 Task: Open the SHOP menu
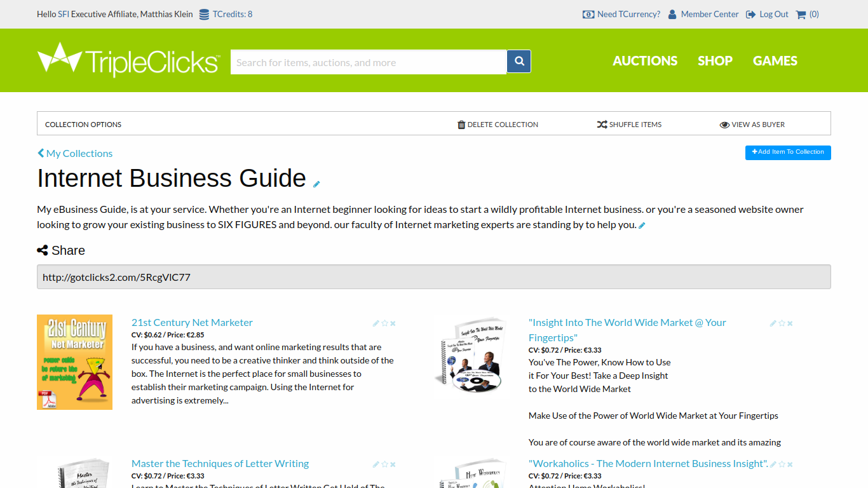[x=715, y=61]
